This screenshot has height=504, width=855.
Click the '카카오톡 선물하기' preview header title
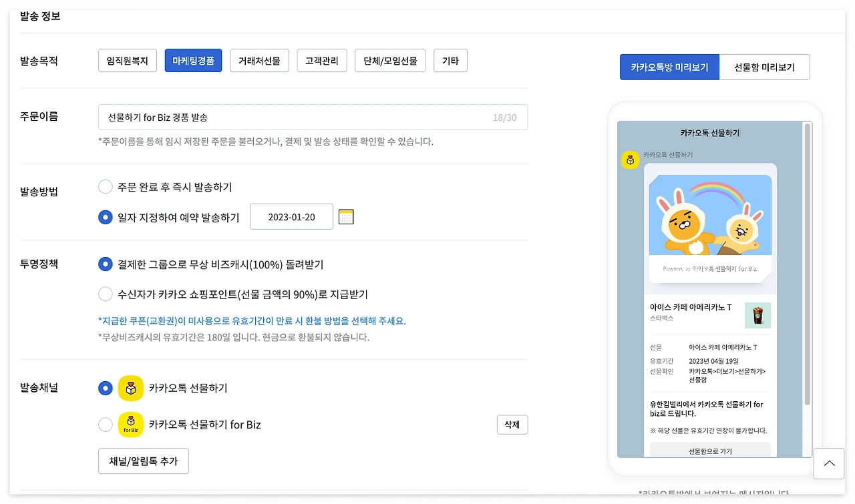pos(710,133)
